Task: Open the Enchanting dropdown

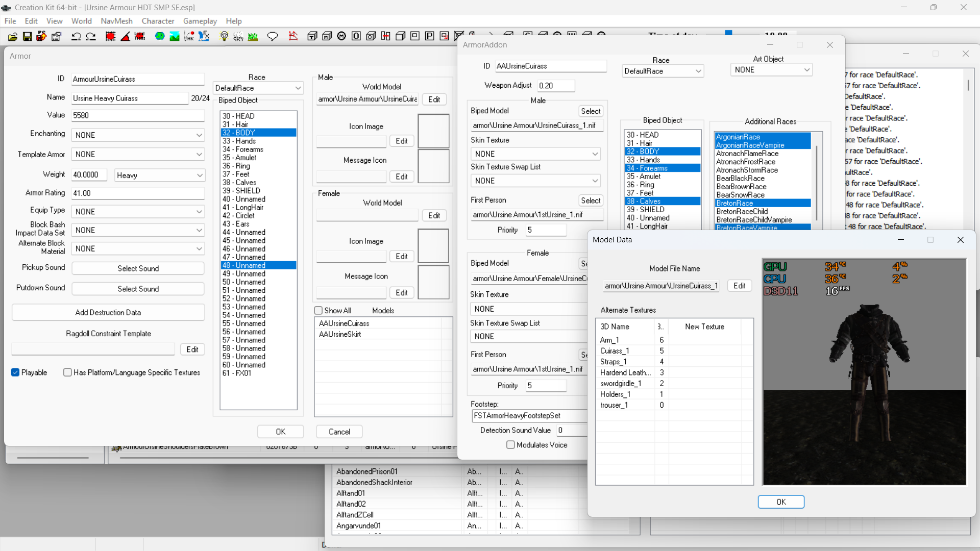Action: point(138,135)
